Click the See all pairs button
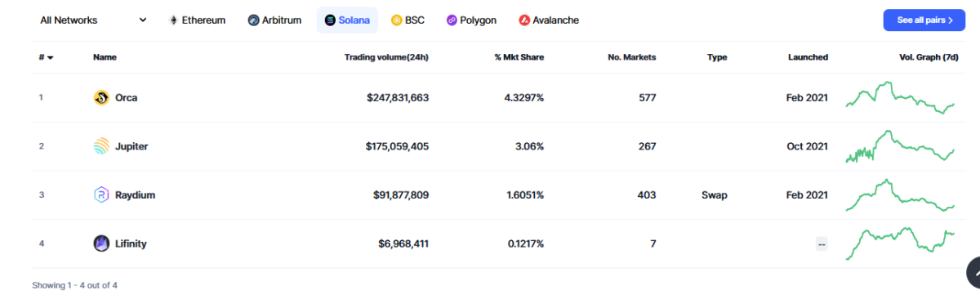 pyautogui.click(x=924, y=20)
